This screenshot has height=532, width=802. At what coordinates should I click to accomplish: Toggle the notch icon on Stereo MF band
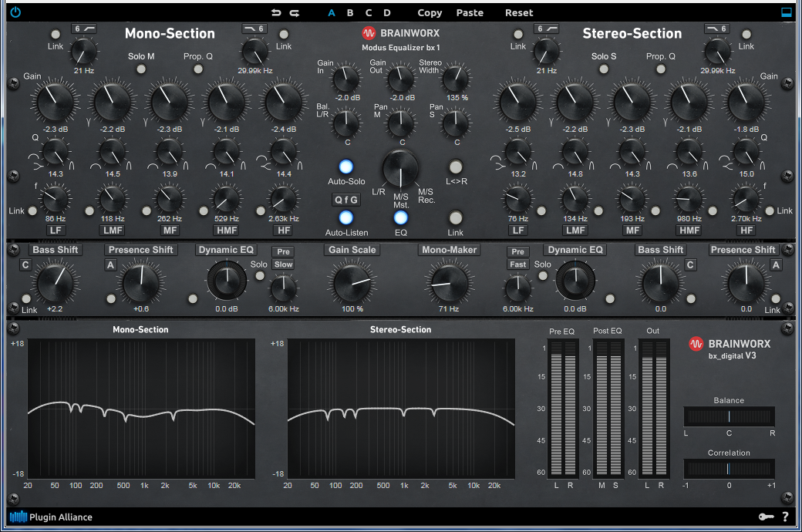click(608, 123)
